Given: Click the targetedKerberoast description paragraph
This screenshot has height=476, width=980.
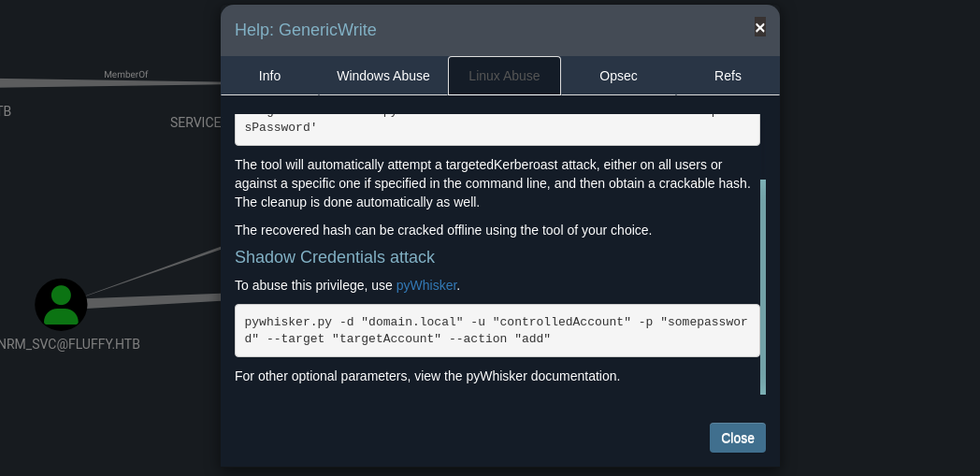Looking at the screenshot, I should 493,183.
